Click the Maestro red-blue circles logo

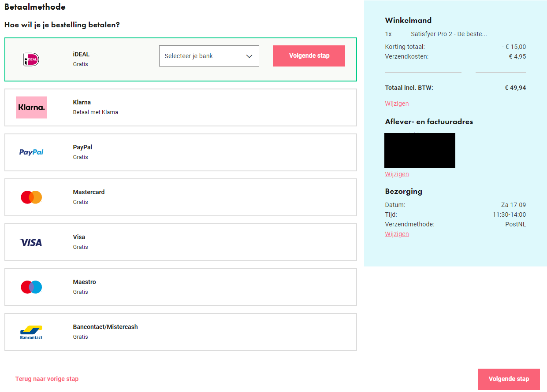[x=31, y=287]
